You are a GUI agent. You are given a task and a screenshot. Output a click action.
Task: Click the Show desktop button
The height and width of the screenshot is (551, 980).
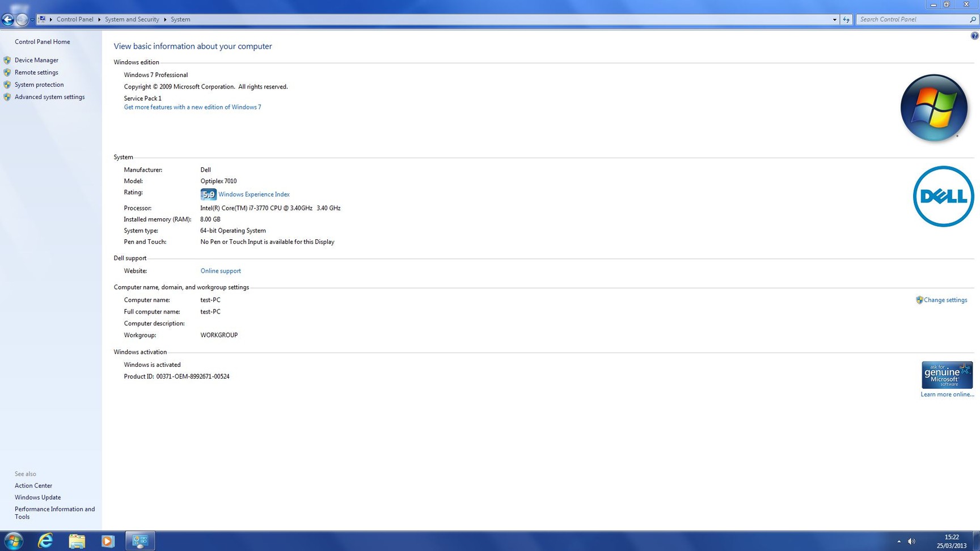pyautogui.click(x=976, y=541)
